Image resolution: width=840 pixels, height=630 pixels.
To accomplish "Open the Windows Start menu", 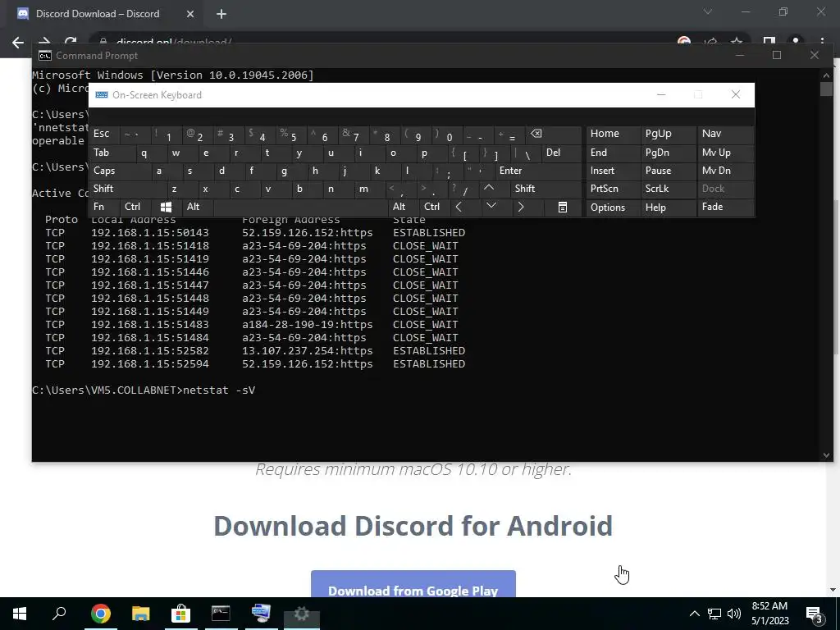I will [20, 614].
